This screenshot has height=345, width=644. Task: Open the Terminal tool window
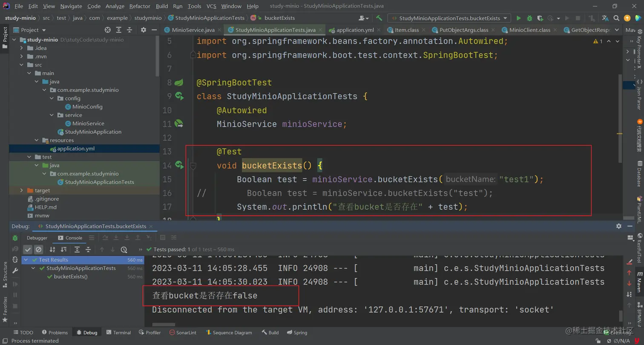118,333
